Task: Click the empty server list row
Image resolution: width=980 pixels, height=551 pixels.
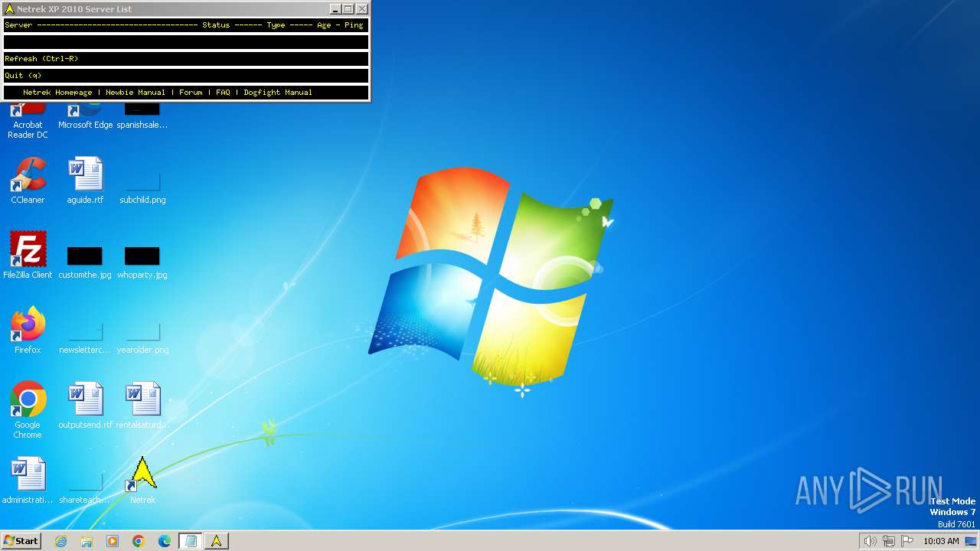Action: coord(186,42)
